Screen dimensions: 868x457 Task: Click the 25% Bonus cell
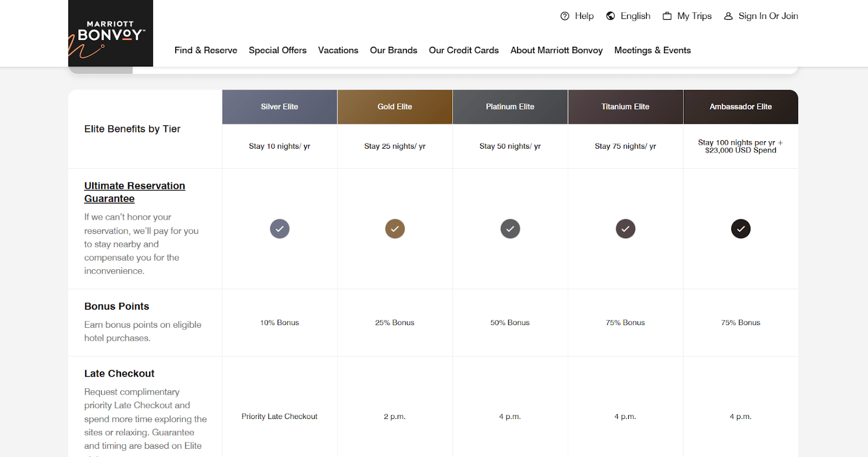395,323
